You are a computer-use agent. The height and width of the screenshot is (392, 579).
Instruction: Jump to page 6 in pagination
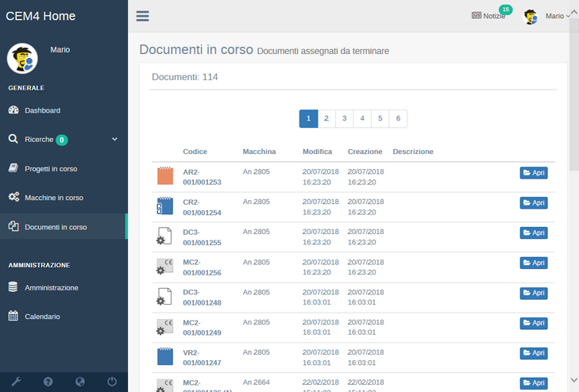[x=398, y=118]
